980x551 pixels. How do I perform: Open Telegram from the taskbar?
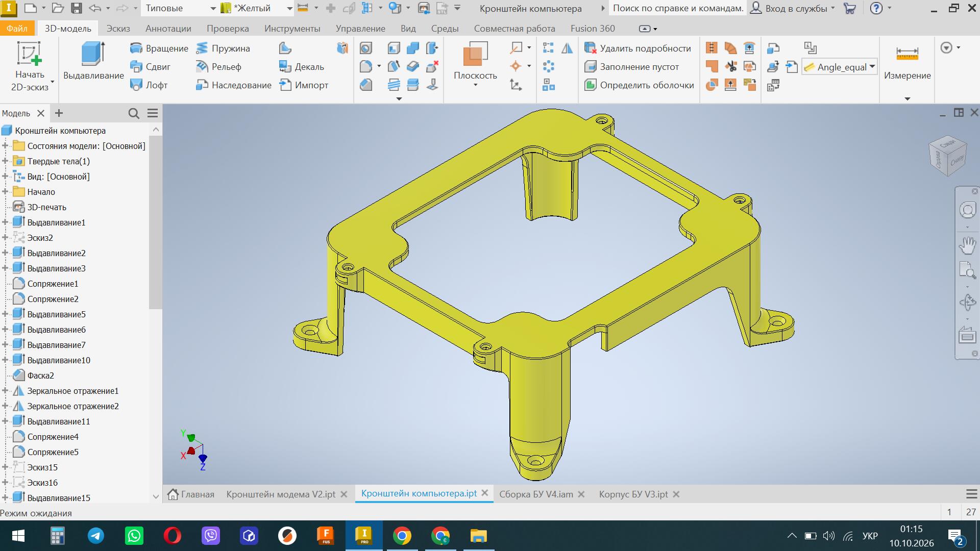point(96,536)
